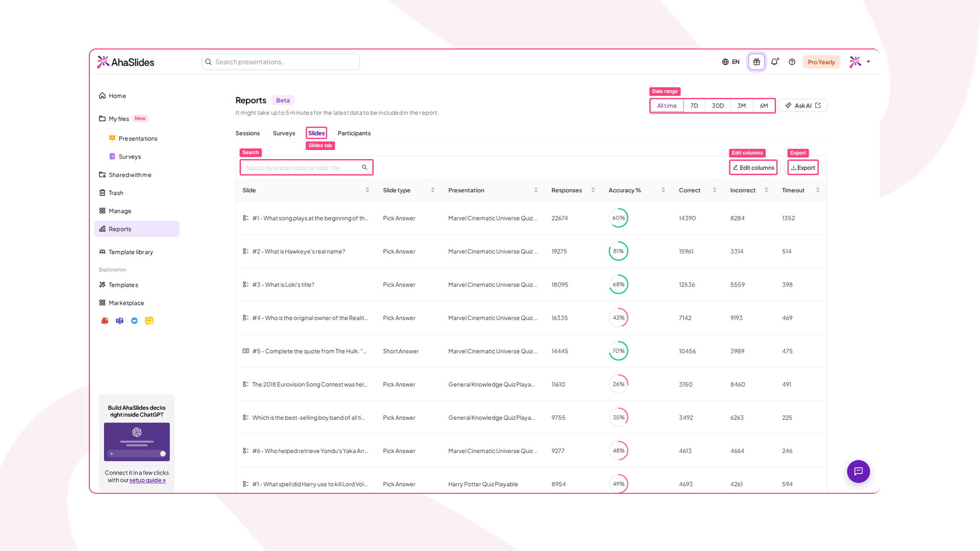Screen dimensions: 980x551
Task: Click the Google Slides integration icon
Action: click(x=149, y=321)
